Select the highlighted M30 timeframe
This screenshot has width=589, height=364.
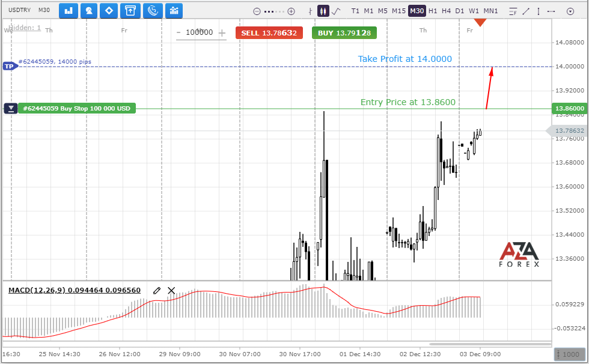pyautogui.click(x=417, y=11)
